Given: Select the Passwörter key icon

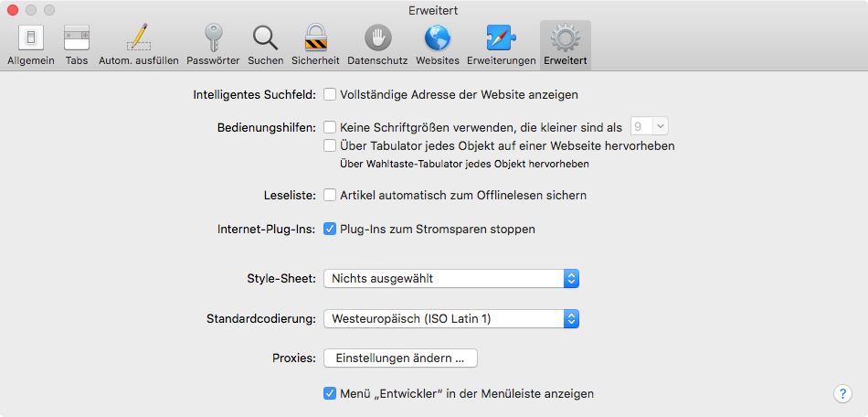Looking at the screenshot, I should point(213,46).
